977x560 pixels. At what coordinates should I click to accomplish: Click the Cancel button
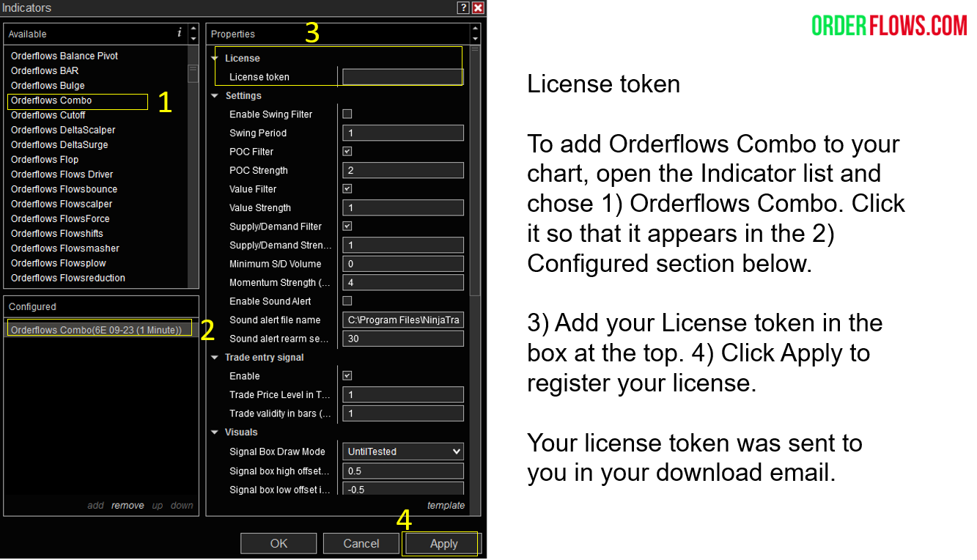[361, 544]
